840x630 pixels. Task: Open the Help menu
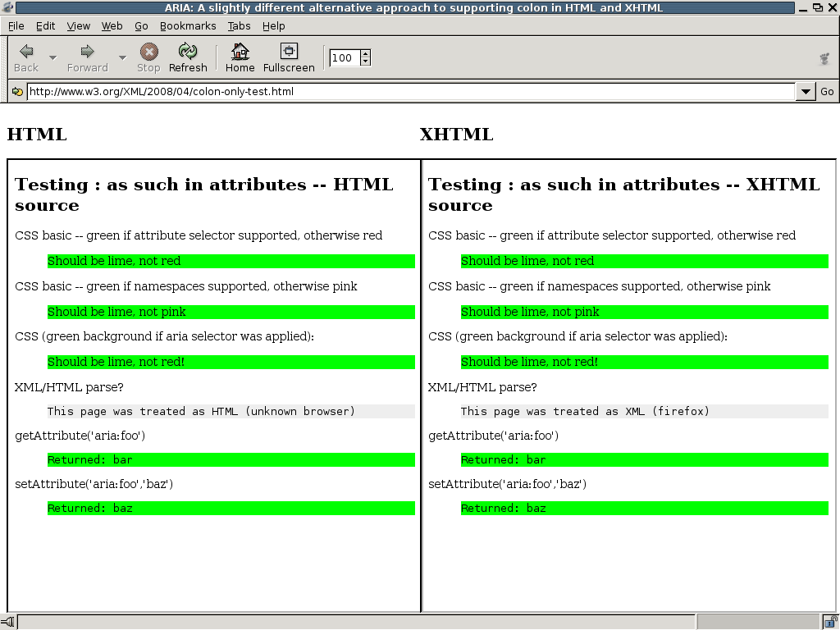point(274,25)
